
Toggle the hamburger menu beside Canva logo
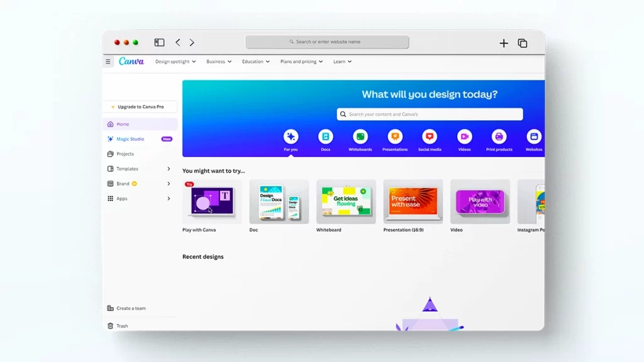tap(108, 62)
